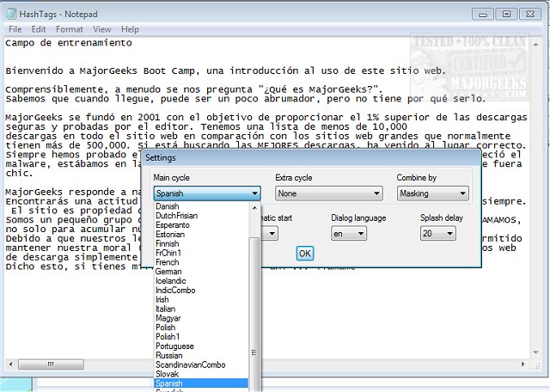Select Slovak in the language list
The width and height of the screenshot is (550, 392).
(x=201, y=374)
